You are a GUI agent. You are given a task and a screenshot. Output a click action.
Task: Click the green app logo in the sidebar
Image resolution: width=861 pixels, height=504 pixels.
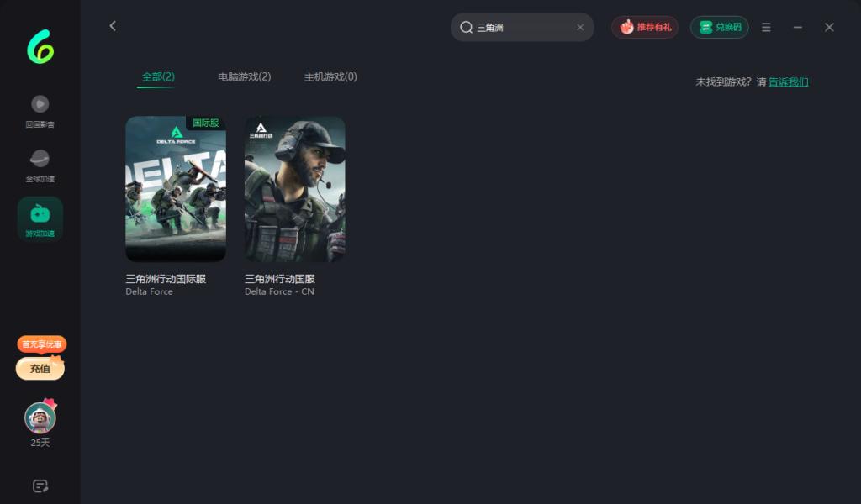(40, 46)
